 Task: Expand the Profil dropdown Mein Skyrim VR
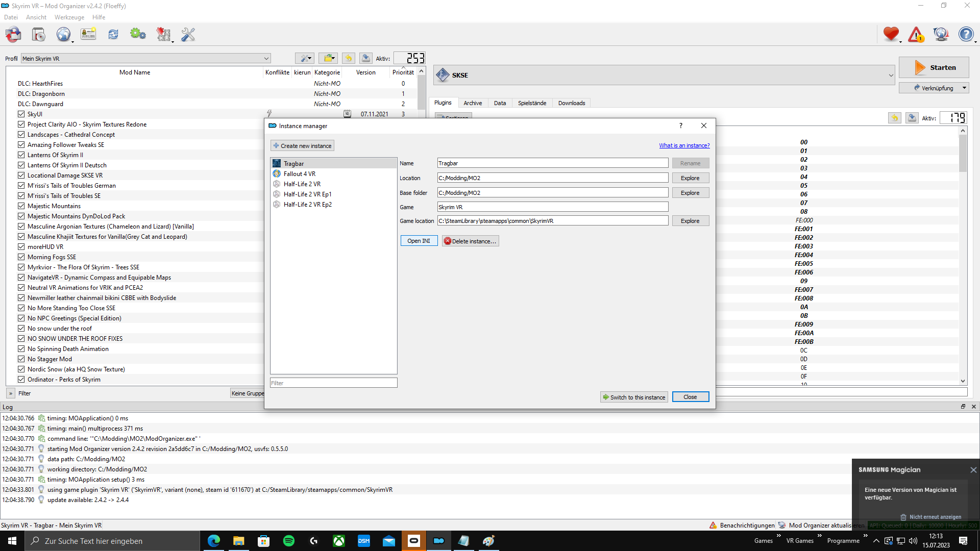click(266, 59)
